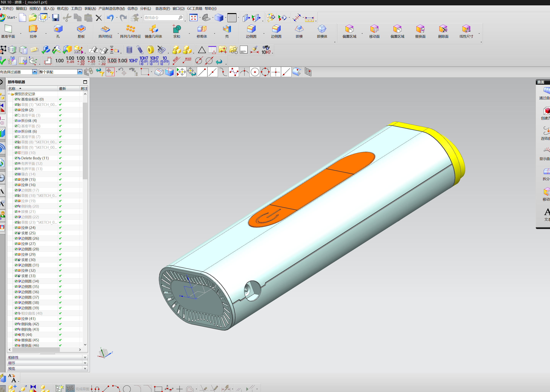Viewport: 550px width, 392px height.
Task: Collapse the 模型历史记录 tree node
Action: click(x=9, y=94)
